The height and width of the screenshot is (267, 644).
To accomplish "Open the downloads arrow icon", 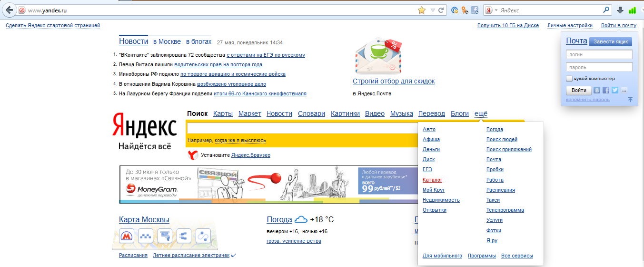I will point(620,10).
